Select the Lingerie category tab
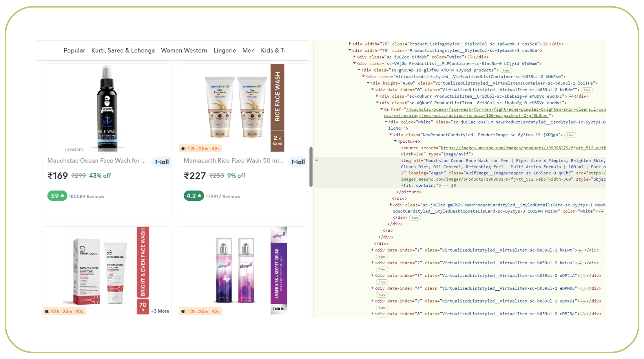This screenshot has height=359, width=644. pos(225,50)
